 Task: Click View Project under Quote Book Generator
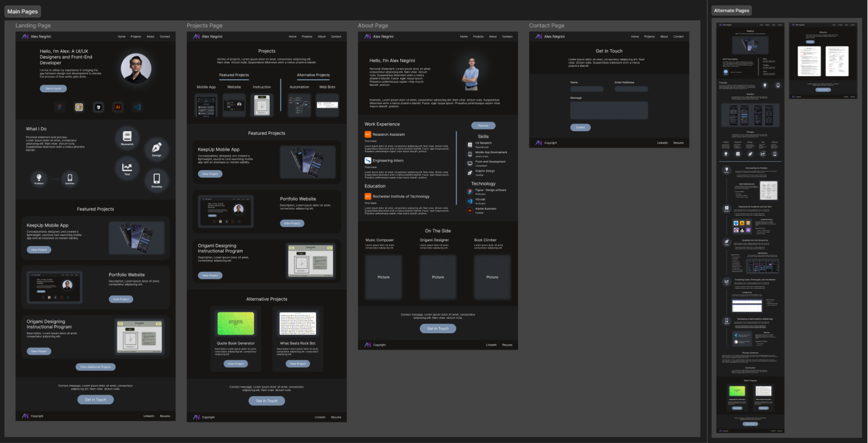pos(236,364)
